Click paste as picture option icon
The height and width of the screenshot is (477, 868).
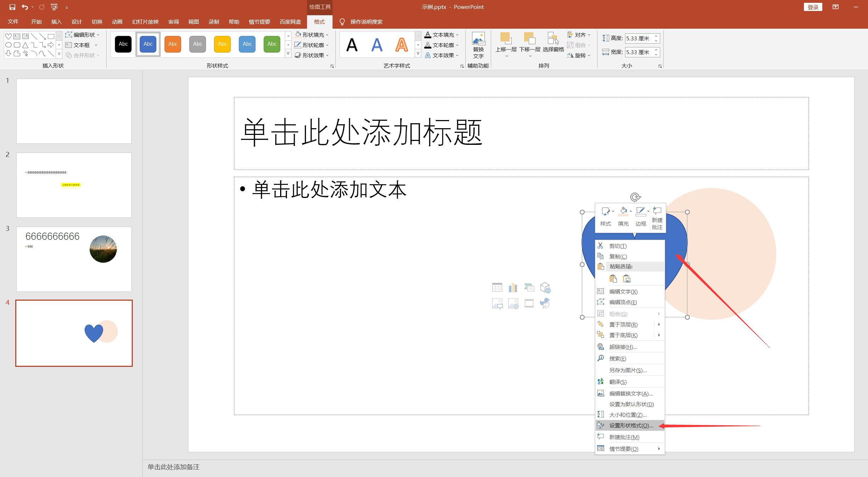click(x=626, y=279)
